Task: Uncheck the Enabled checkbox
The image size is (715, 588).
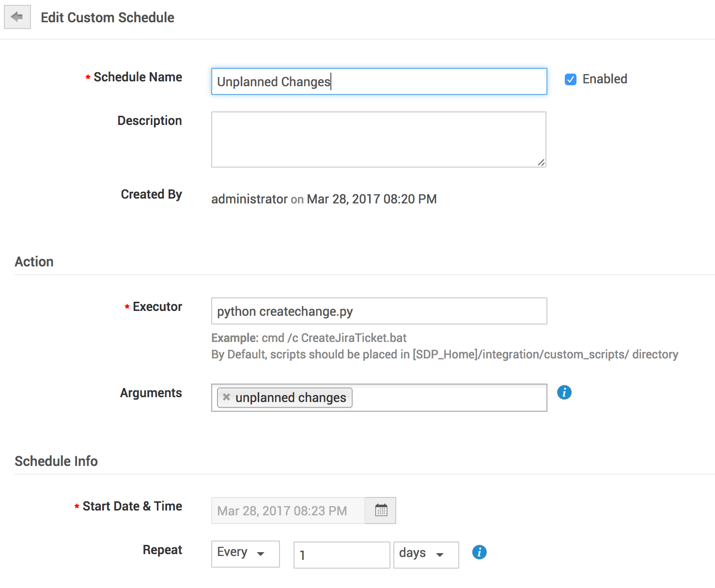Action: click(571, 79)
